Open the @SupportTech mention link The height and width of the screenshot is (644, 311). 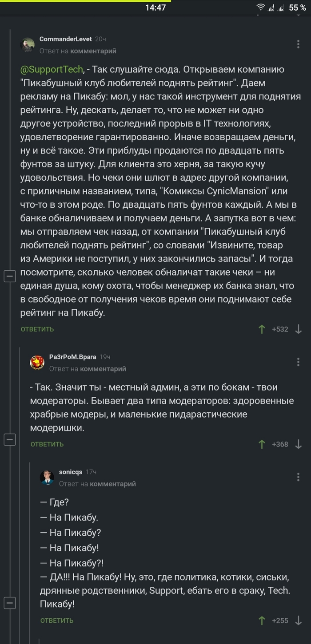click(52, 69)
